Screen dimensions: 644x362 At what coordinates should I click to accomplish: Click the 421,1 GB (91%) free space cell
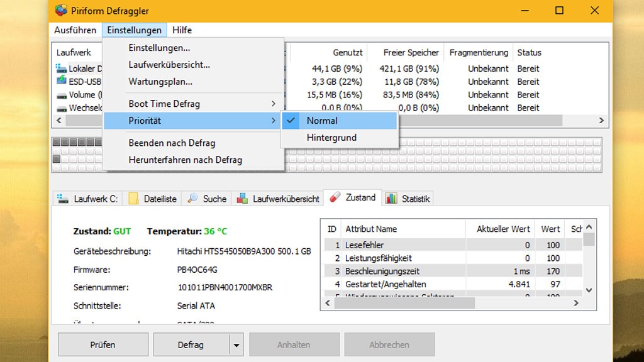[x=409, y=69]
